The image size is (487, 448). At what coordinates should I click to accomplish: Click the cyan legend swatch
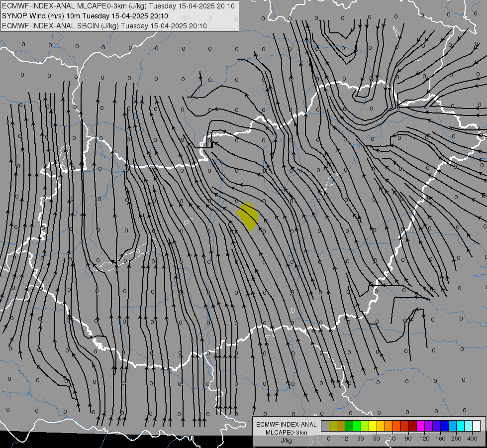pos(460,426)
